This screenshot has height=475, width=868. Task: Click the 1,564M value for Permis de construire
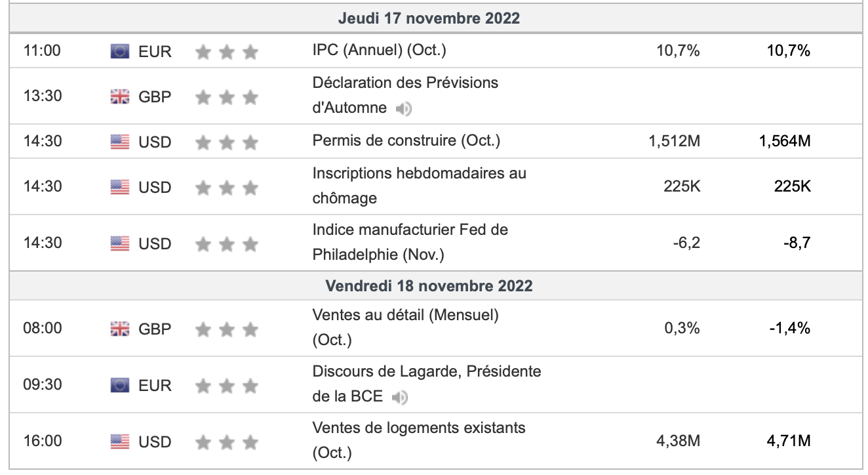tap(785, 141)
